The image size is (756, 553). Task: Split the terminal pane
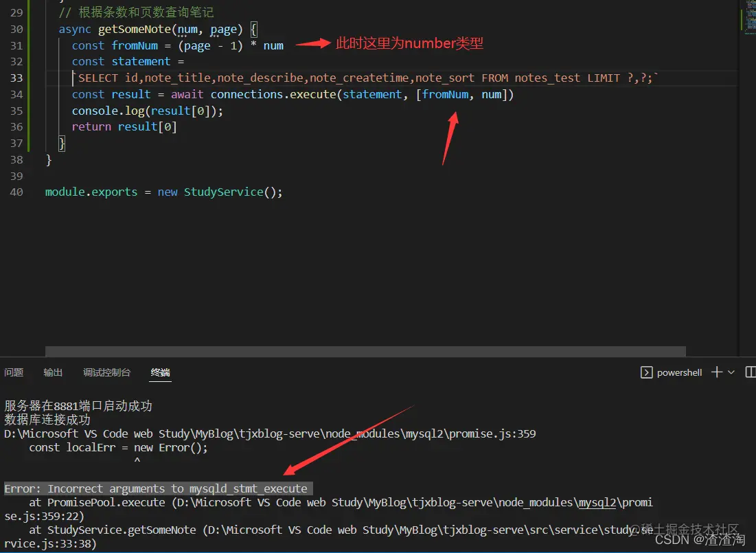[x=751, y=372]
